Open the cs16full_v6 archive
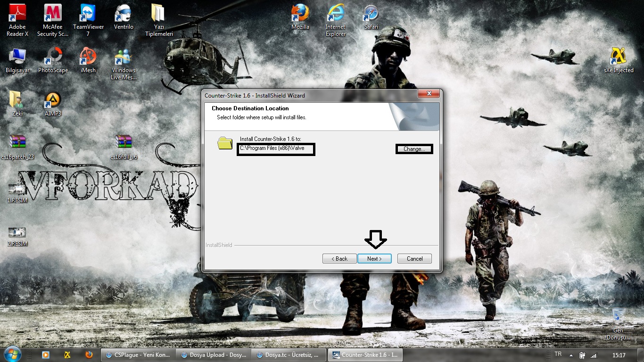This screenshot has width=644, height=362. pyautogui.click(x=124, y=141)
